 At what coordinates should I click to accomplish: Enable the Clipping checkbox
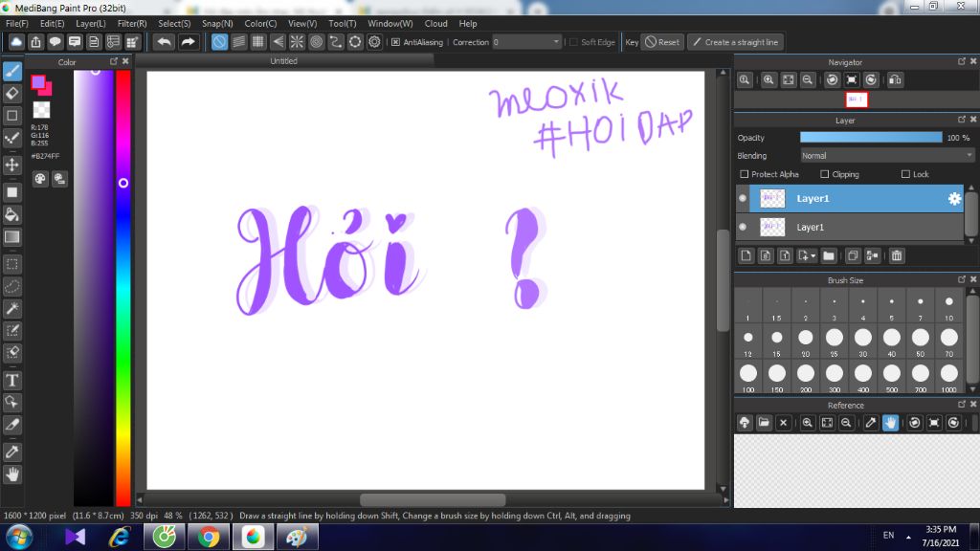tap(824, 174)
